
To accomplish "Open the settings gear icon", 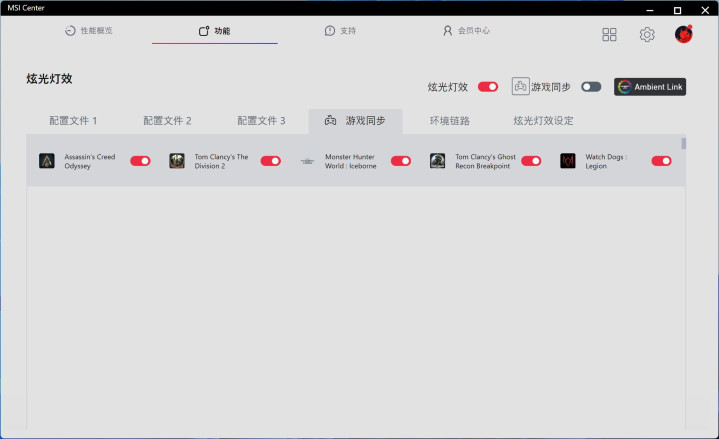I will [x=647, y=34].
